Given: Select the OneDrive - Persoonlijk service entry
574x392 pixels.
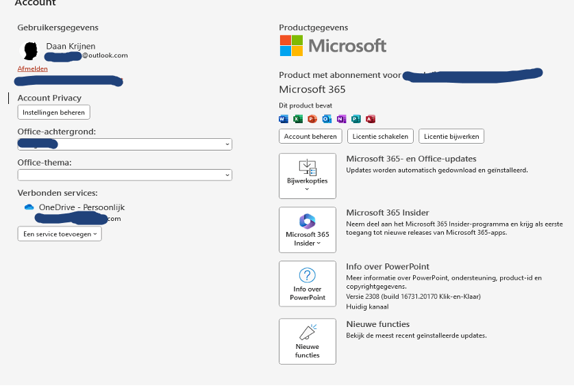Looking at the screenshot, I should (x=82, y=207).
